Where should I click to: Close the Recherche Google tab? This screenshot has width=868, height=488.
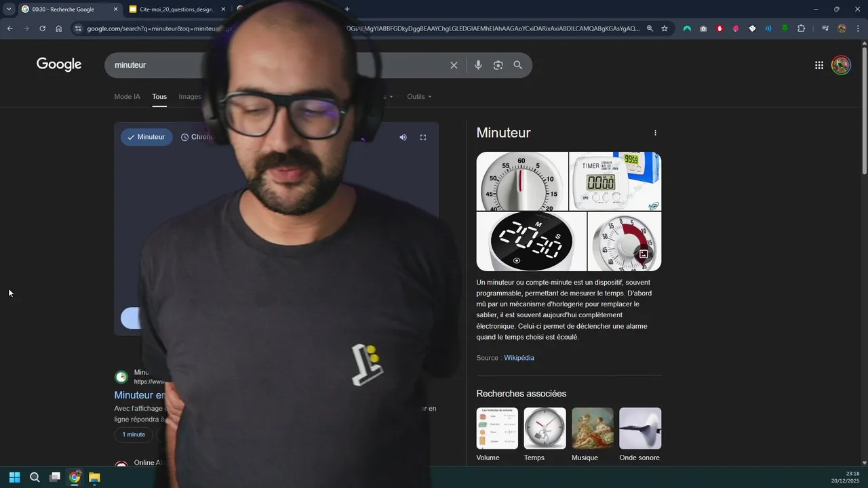coord(115,9)
